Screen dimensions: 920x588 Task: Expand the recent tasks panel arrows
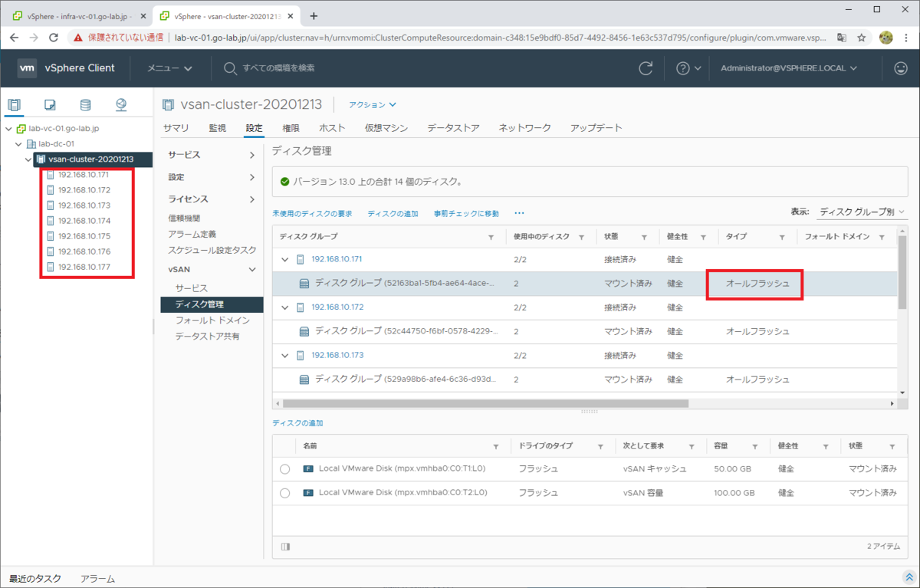pyautogui.click(x=909, y=579)
